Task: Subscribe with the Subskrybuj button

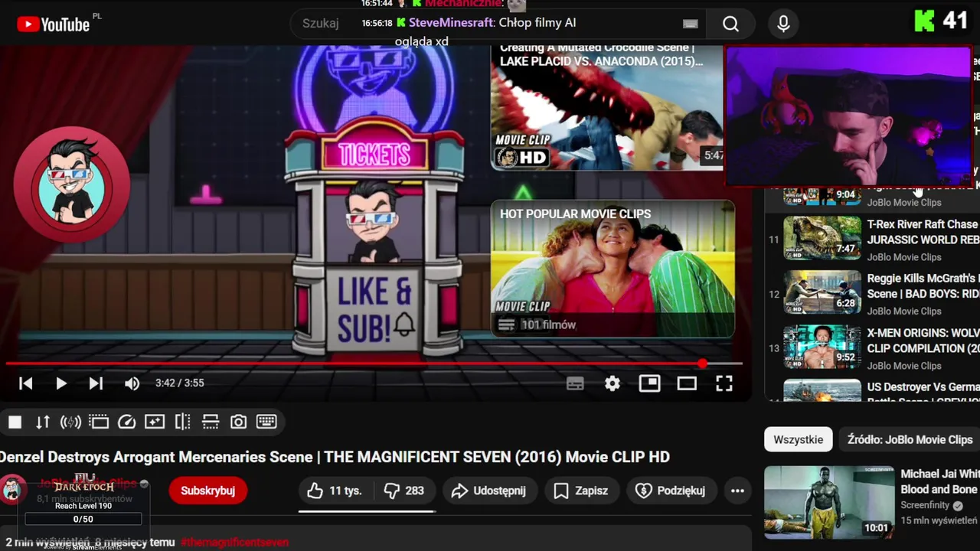Action: pos(207,491)
